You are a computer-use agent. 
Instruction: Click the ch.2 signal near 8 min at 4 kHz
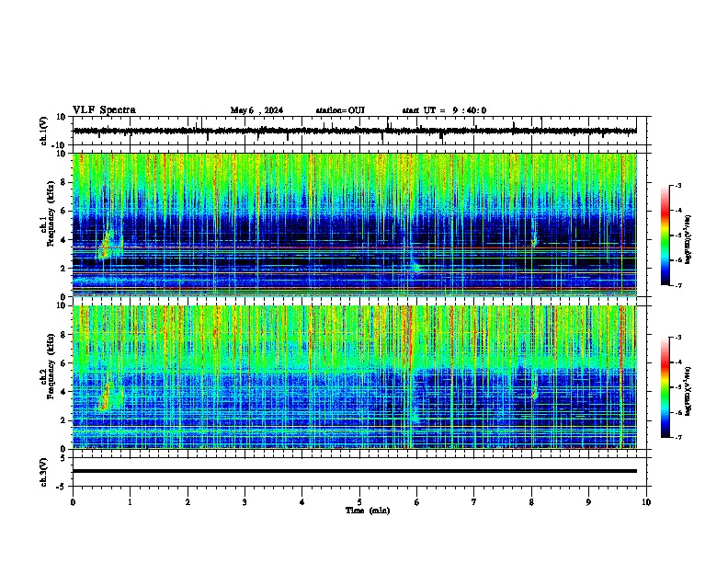click(x=533, y=393)
